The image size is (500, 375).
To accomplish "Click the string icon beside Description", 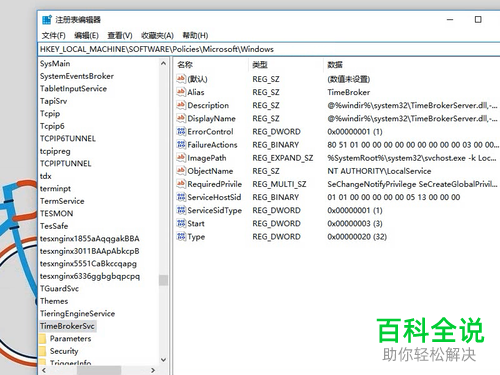I will [x=181, y=105].
